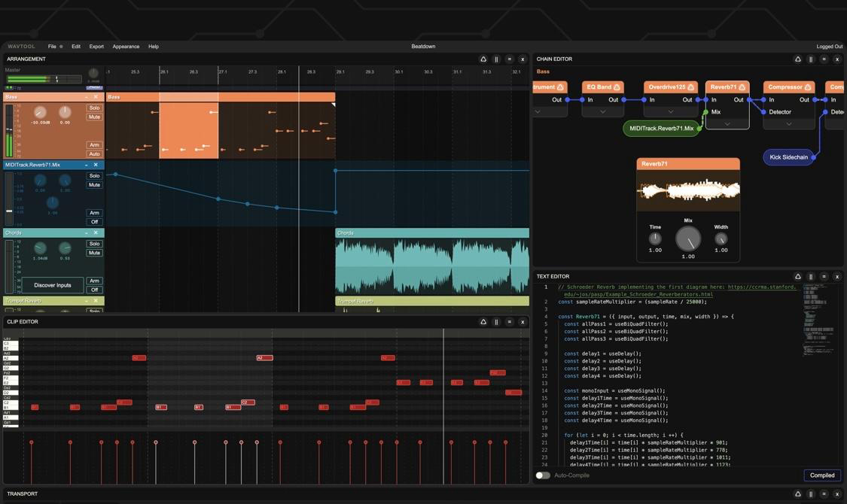Collapse the Trumpet Reverb track with minus
847x504 pixels.
[87, 301]
